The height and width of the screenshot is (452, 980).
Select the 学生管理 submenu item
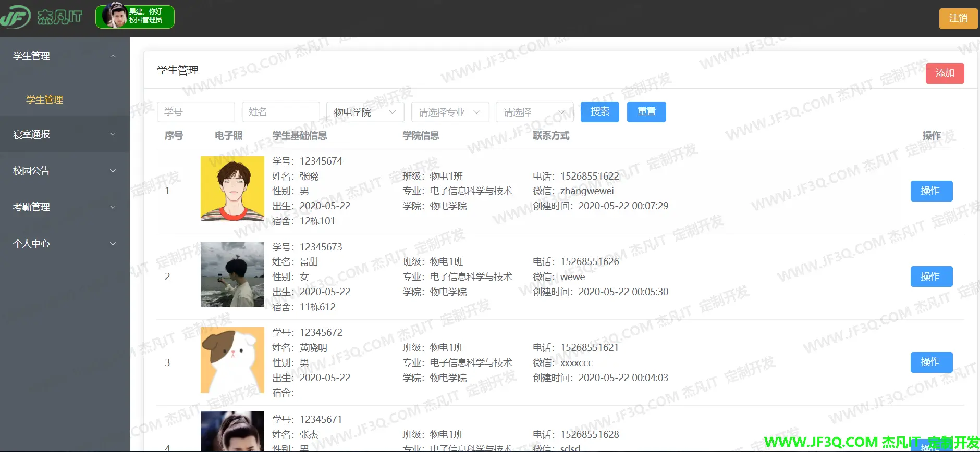(45, 99)
